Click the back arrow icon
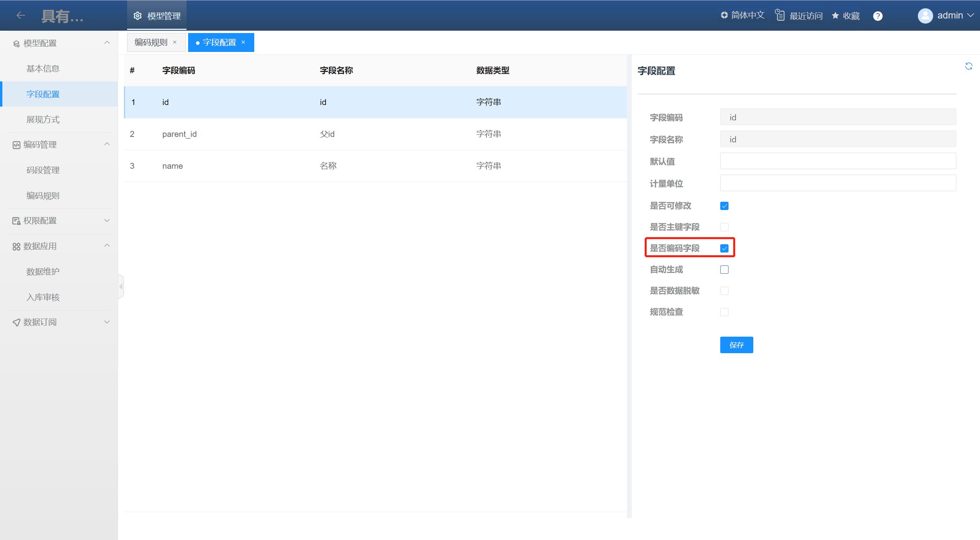 point(21,15)
